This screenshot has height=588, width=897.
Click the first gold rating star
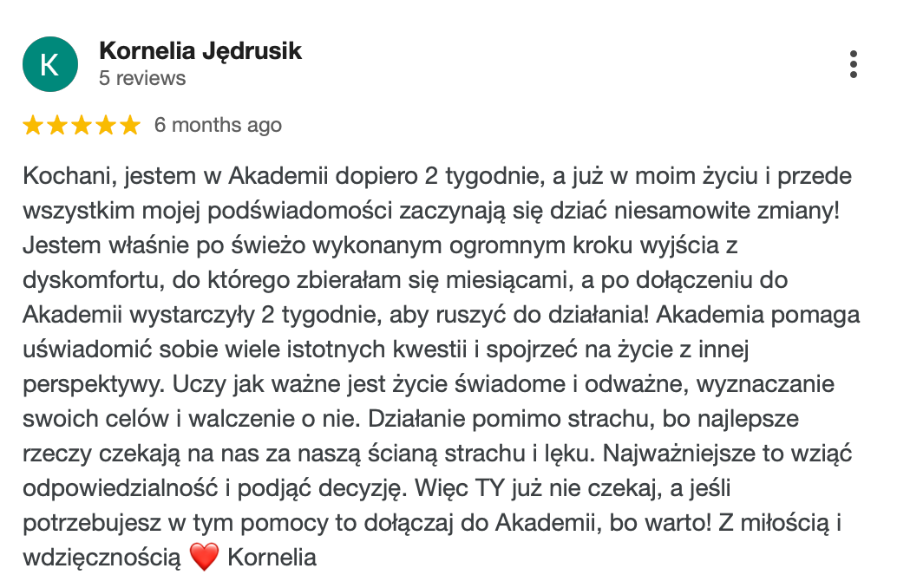point(33,126)
